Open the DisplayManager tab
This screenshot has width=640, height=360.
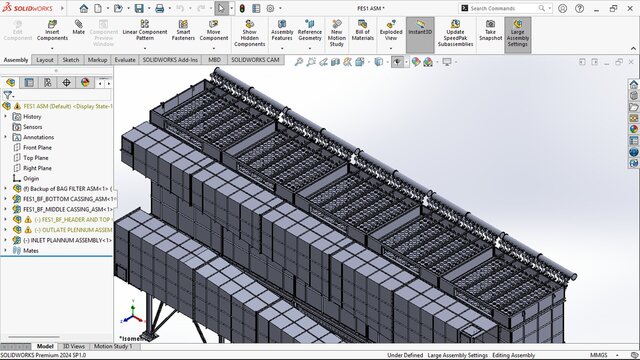coord(85,82)
